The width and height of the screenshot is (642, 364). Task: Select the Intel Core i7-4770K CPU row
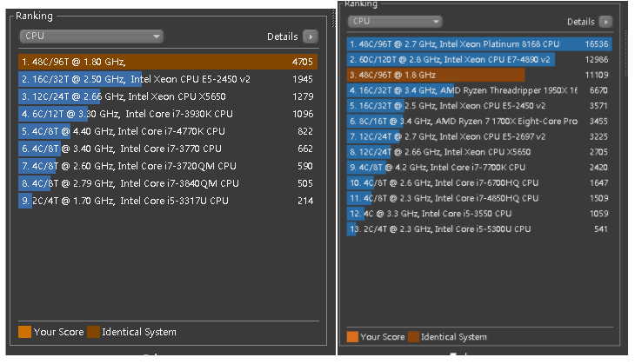[x=168, y=131]
